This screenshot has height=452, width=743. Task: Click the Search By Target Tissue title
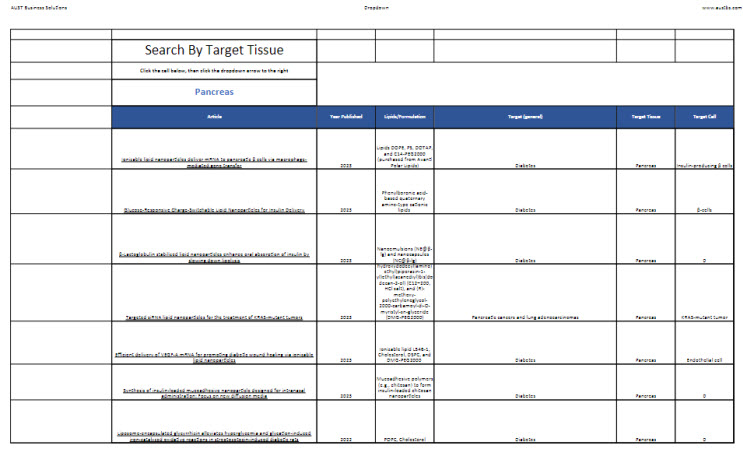214,50
